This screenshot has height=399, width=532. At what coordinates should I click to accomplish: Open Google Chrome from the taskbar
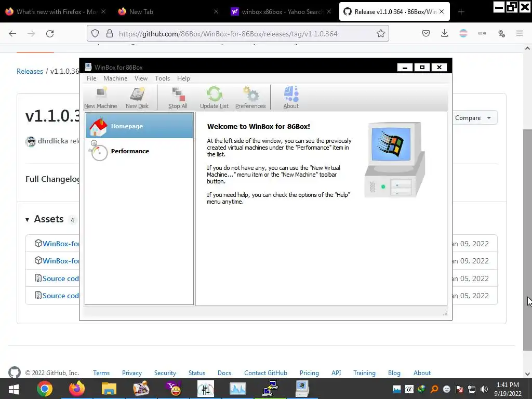pyautogui.click(x=45, y=389)
